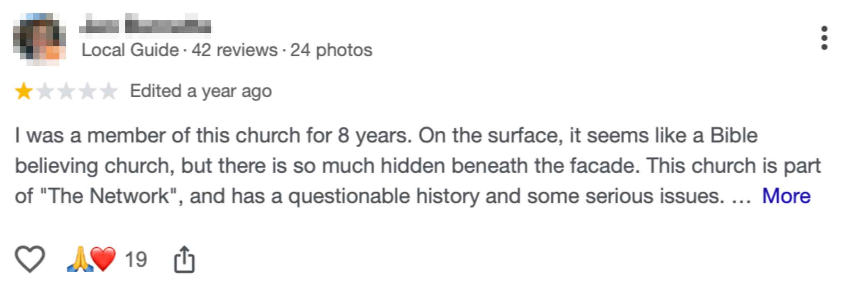Image resolution: width=868 pixels, height=291 pixels.
Task: Like the review with the heart outline
Action: (x=30, y=259)
